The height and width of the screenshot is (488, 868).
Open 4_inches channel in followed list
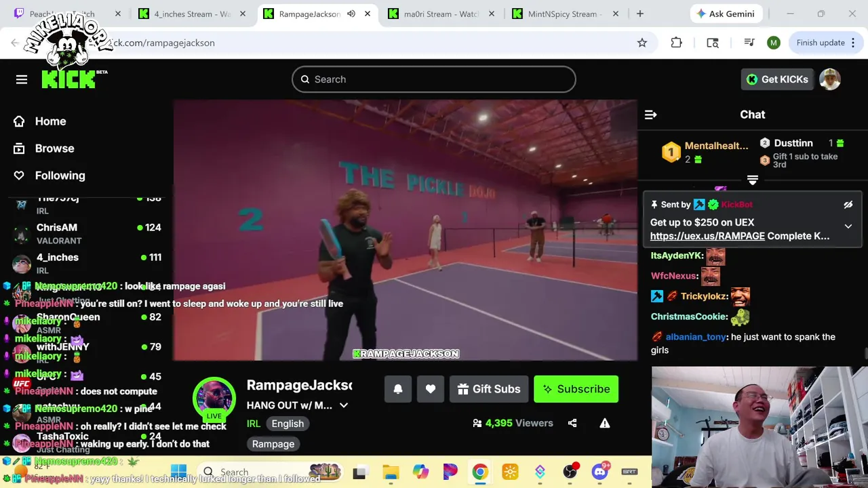(x=87, y=263)
